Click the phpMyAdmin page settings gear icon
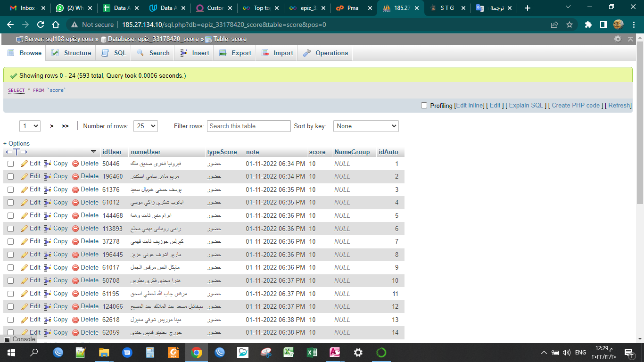 click(x=618, y=39)
